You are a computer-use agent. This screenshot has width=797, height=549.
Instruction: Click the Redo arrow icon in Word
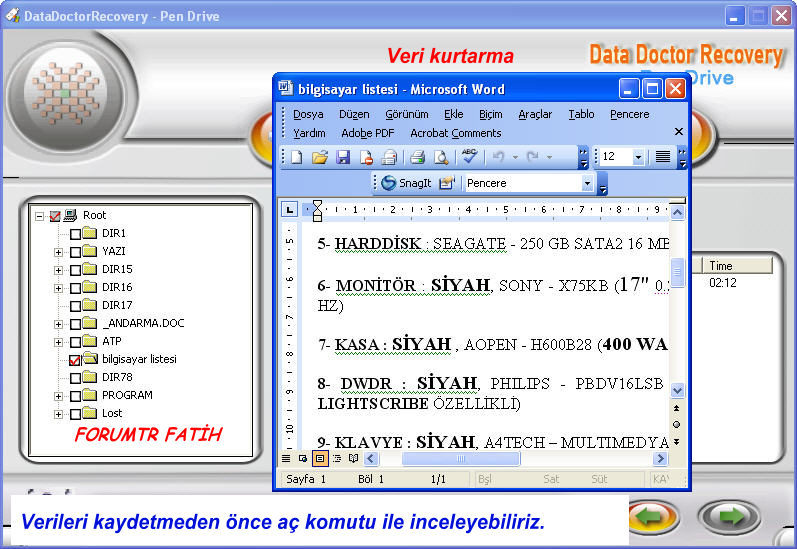[532, 157]
